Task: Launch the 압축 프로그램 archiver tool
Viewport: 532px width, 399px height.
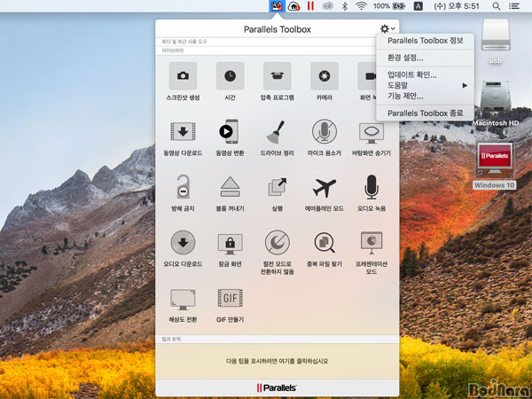Action: 277,82
